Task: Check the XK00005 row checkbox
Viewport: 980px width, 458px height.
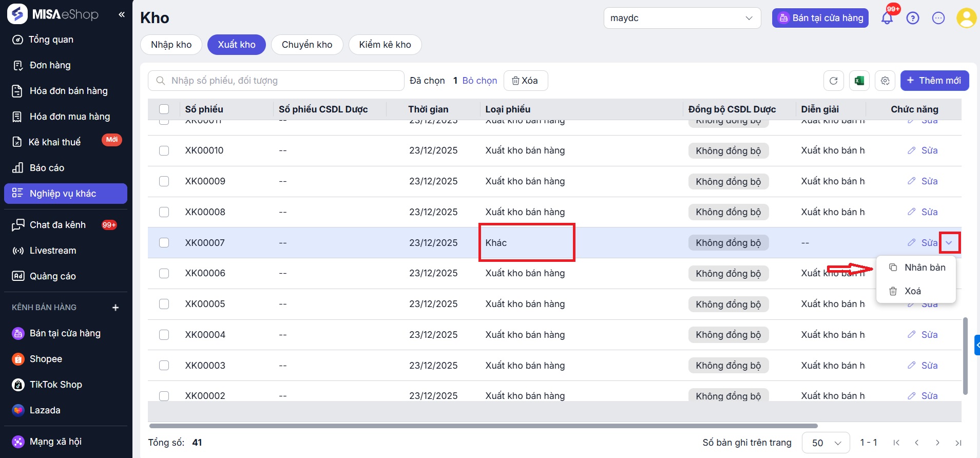Action: pos(164,304)
